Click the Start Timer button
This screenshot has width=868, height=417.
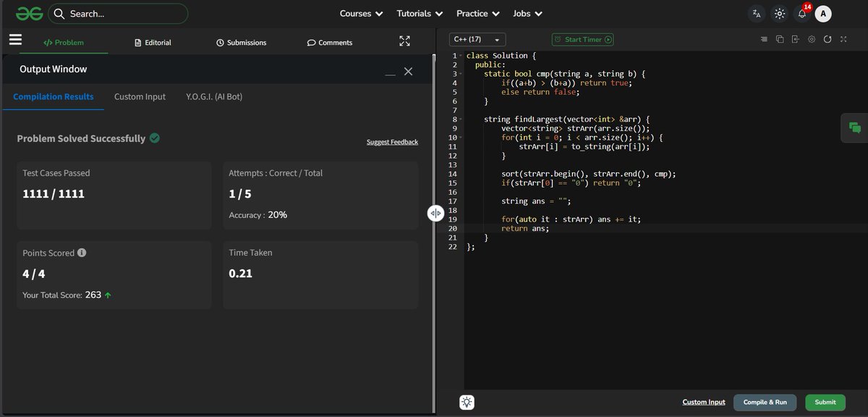pyautogui.click(x=582, y=40)
